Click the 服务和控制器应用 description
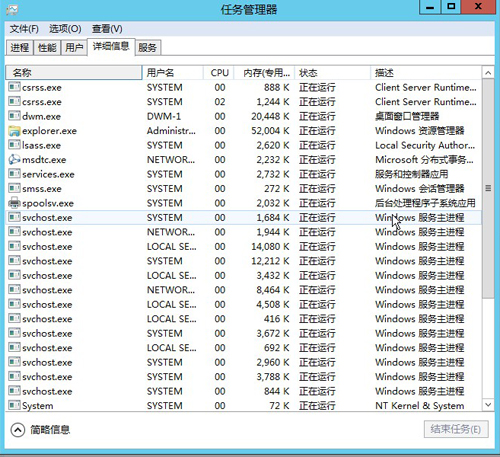Screen dimensions: 500x457 click(x=411, y=174)
